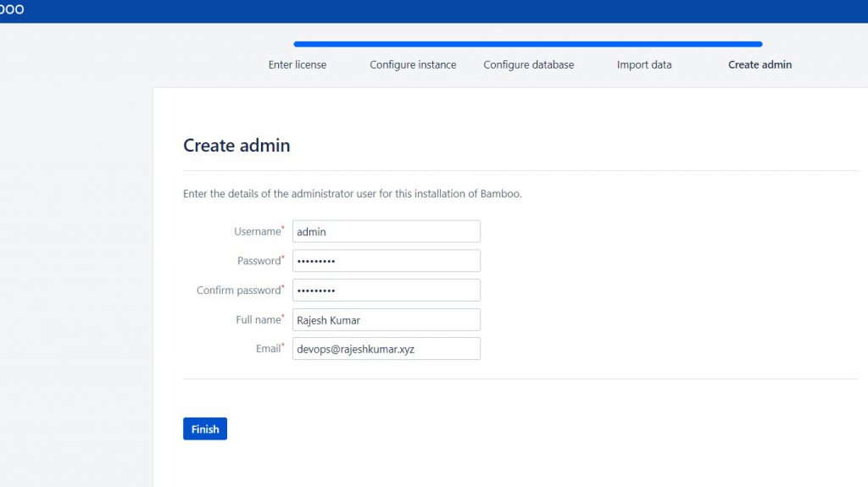Click inside the Confirm password field
Viewport: 868px width, 487px height.
[386, 291]
